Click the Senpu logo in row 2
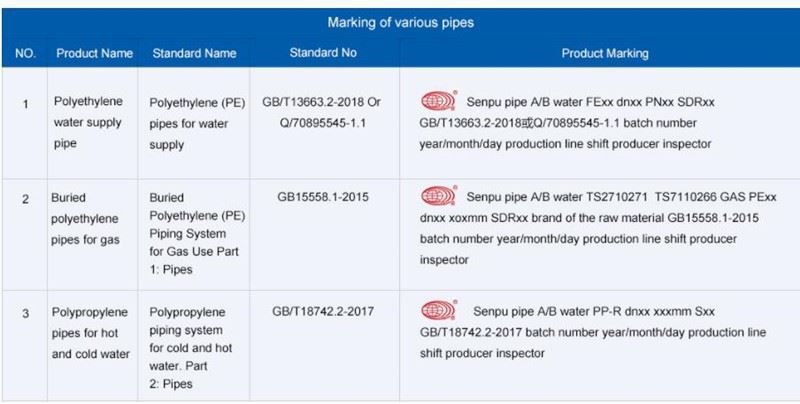This screenshot has height=404, width=800. click(439, 196)
